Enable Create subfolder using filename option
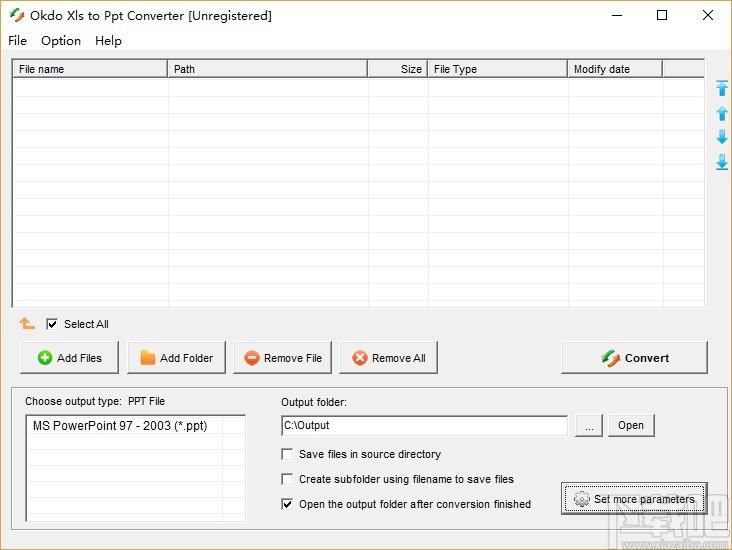Screen dimensions: 732x550 287,479
